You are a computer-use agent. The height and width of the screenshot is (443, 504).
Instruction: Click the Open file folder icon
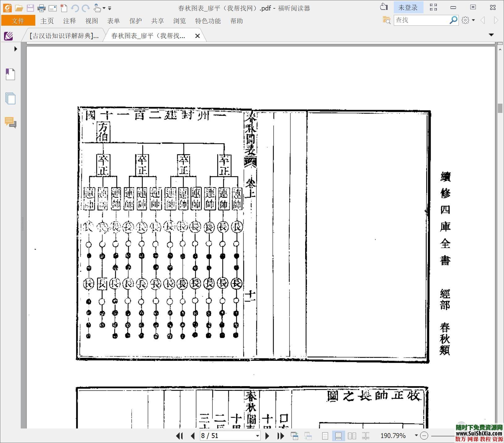click(x=19, y=8)
